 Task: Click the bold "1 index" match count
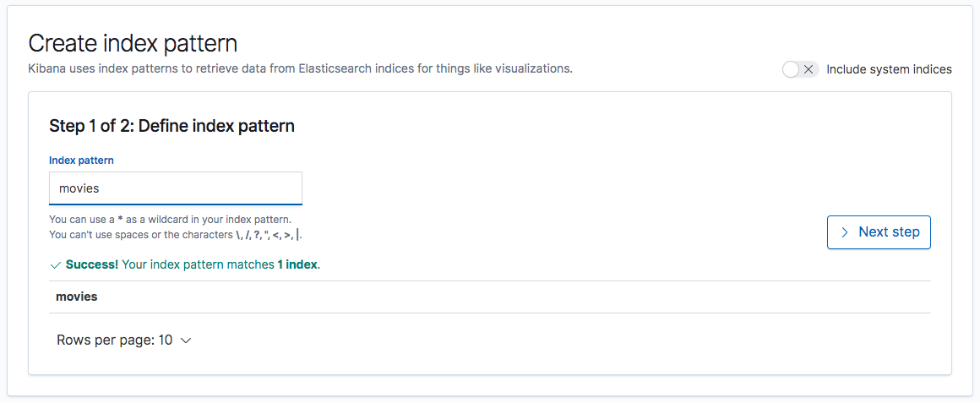pos(297,264)
